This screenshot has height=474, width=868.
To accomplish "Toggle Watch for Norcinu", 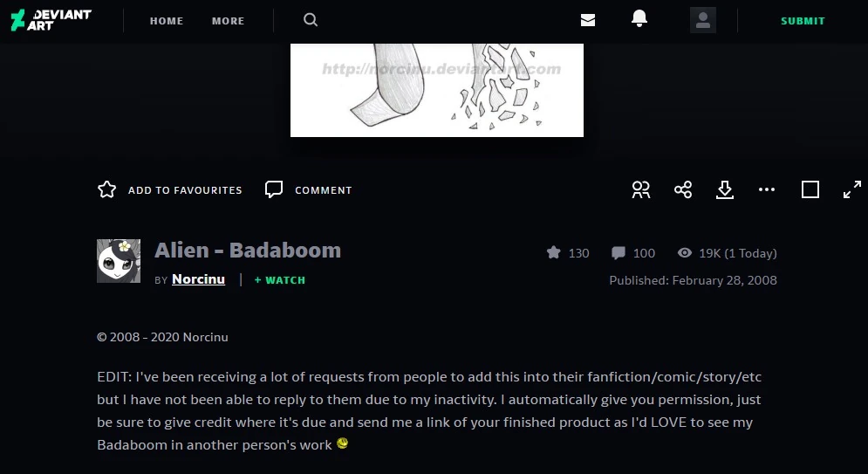I will 280,280.
